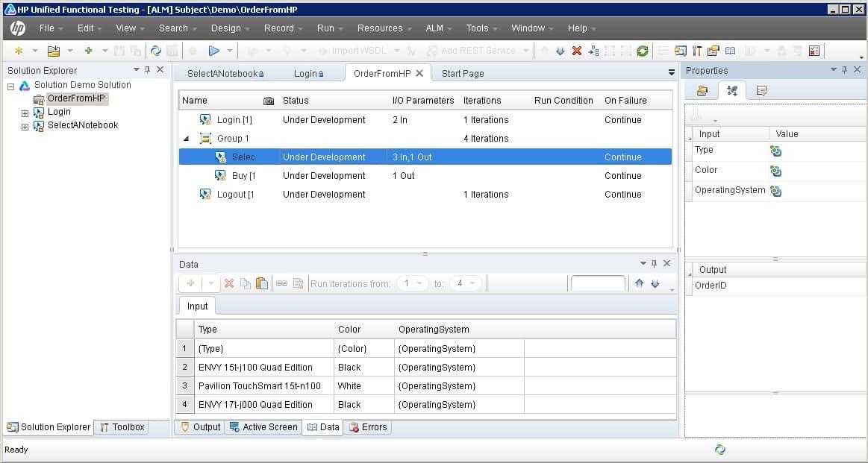Click the 'White' color cell in row 3
Image resolution: width=868 pixels, height=463 pixels.
(364, 386)
